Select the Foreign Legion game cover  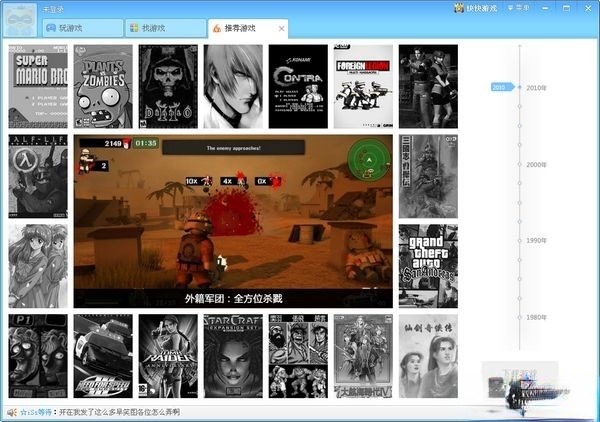point(363,86)
